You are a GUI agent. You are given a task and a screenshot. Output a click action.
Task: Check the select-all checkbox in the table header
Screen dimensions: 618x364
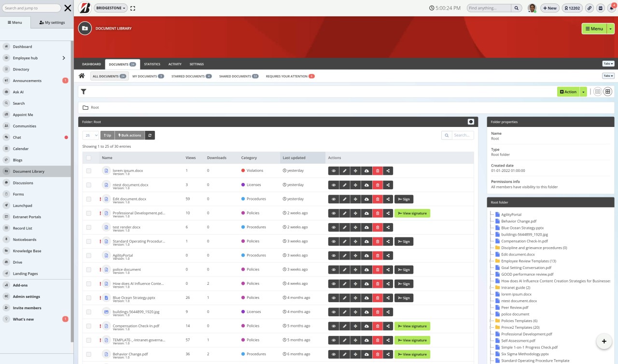(x=89, y=157)
